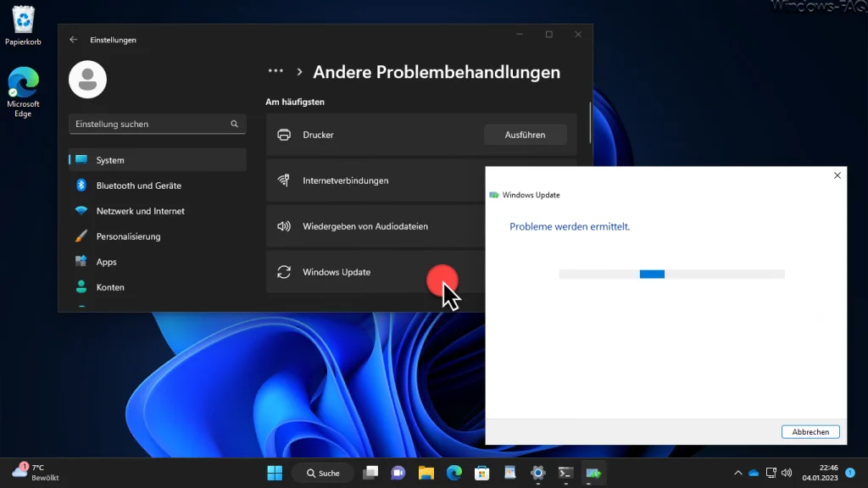Click the breadcrumb chevron arrow
Image resolution: width=868 pixels, height=488 pixels.
[299, 72]
